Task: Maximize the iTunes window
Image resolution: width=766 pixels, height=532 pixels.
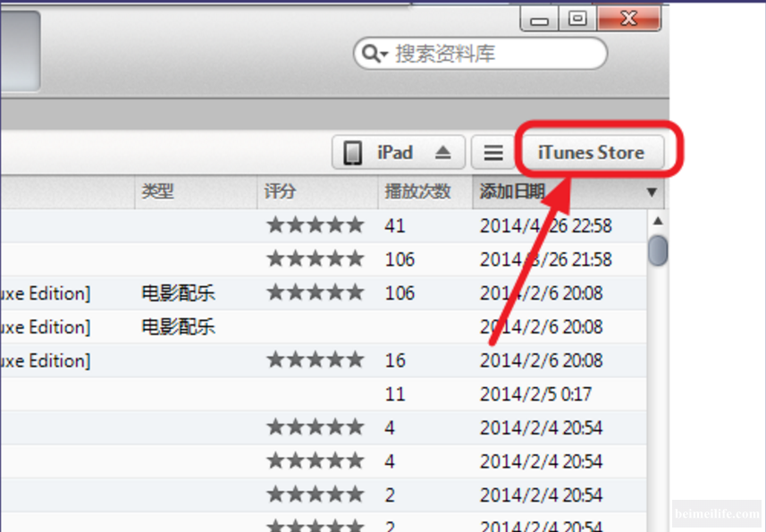Action: tap(578, 17)
